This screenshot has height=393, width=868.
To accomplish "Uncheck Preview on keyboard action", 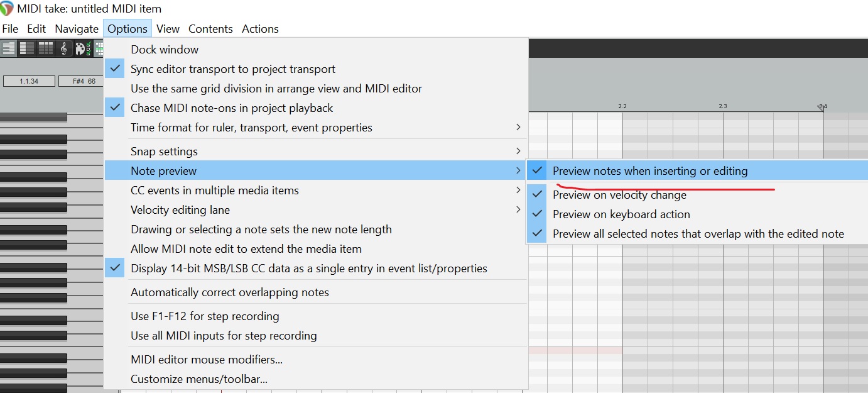I will tap(621, 214).
